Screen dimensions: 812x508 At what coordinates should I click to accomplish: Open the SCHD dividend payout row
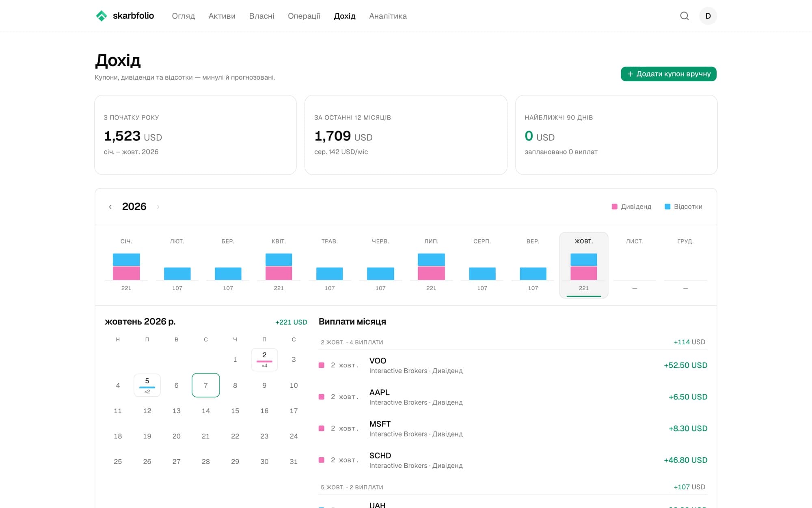[513, 460]
